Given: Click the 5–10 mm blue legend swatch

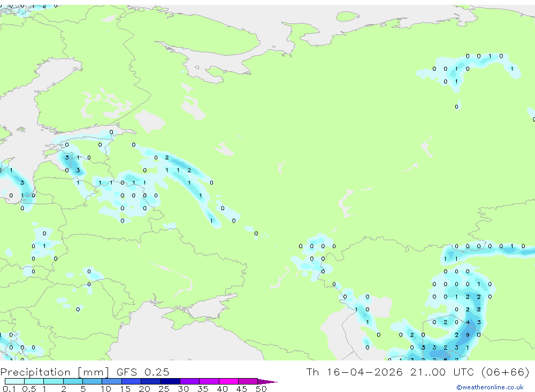Looking at the screenshot, I should (93, 381).
